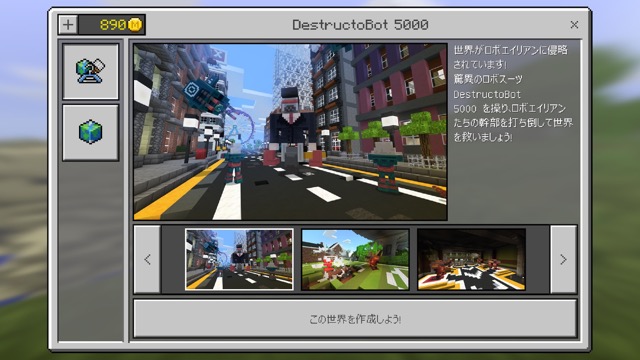640x360 pixels.
Task: Select the world-with-hammer template icon in sidebar
Action: pyautogui.click(x=91, y=71)
